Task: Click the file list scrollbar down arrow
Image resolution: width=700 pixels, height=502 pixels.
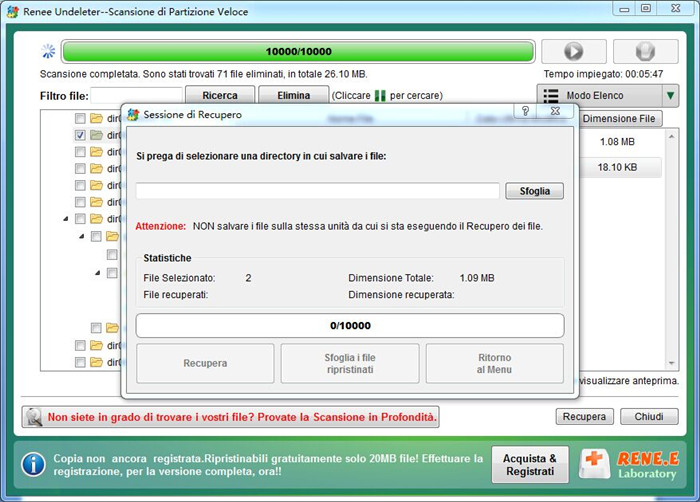Action: pyautogui.click(x=672, y=364)
